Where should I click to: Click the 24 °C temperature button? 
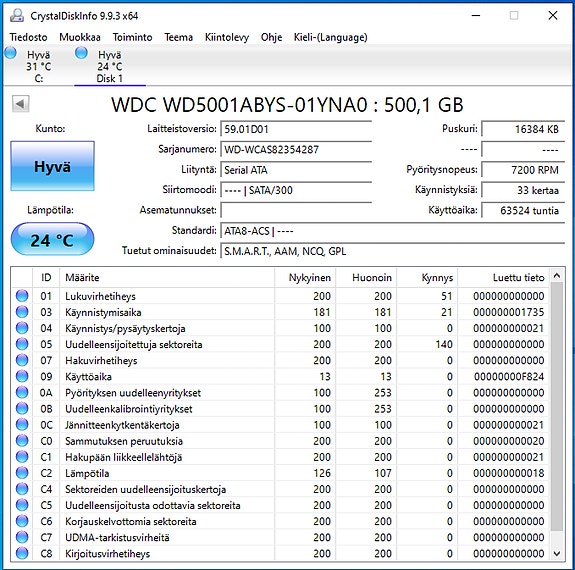pyautogui.click(x=52, y=239)
